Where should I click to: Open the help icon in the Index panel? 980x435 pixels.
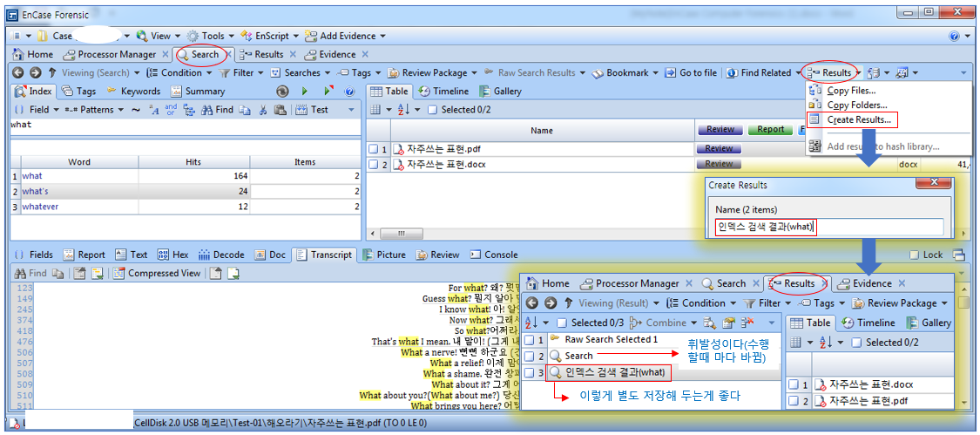349,92
